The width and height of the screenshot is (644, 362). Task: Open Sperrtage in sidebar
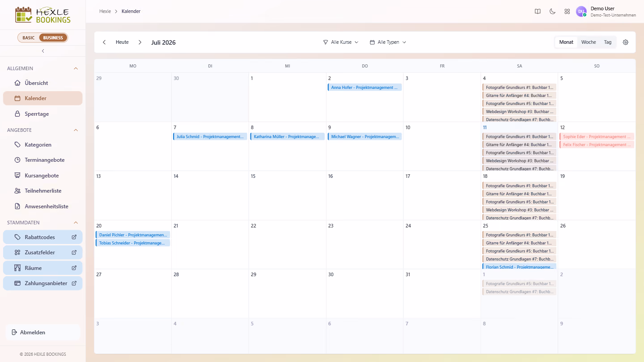pyautogui.click(x=43, y=114)
